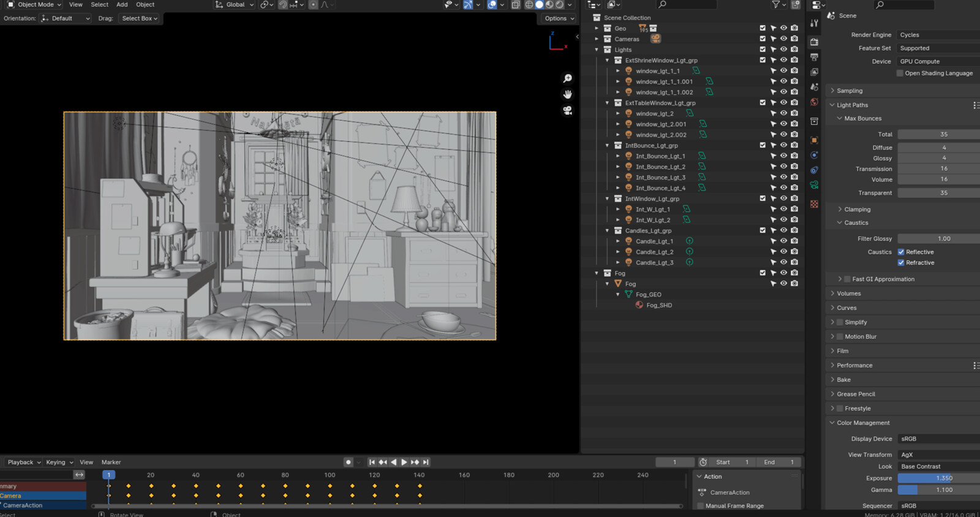The width and height of the screenshot is (980, 517).
Task: Uncheck the IntBounce_Lgt_grp collection checkbox
Action: point(763,145)
